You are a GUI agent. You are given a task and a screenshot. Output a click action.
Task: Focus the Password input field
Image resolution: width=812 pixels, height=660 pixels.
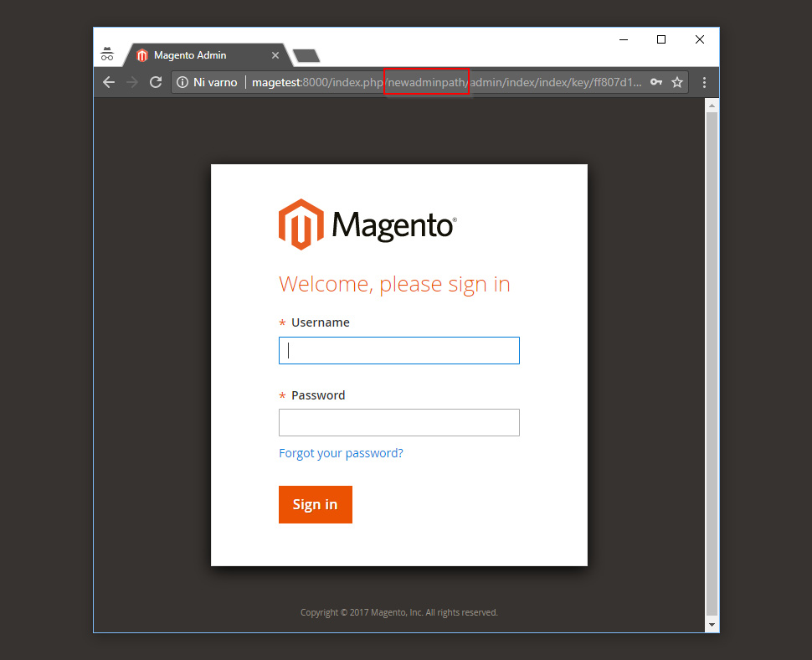398,422
